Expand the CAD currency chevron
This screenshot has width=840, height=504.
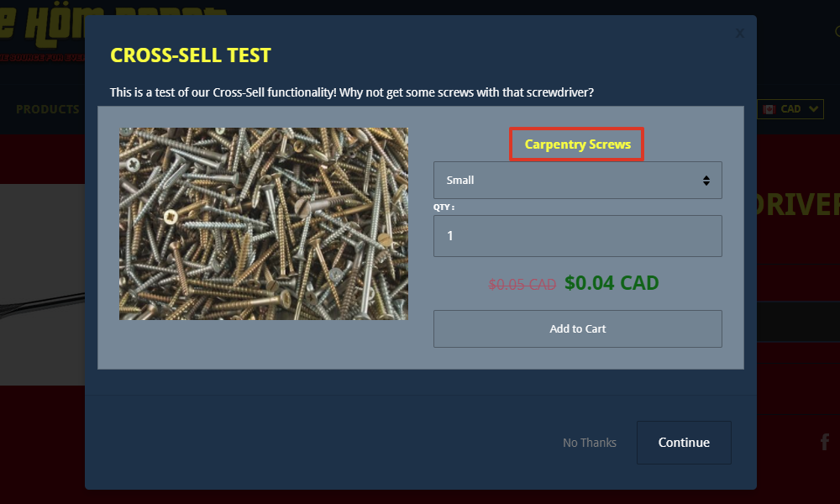(813, 108)
